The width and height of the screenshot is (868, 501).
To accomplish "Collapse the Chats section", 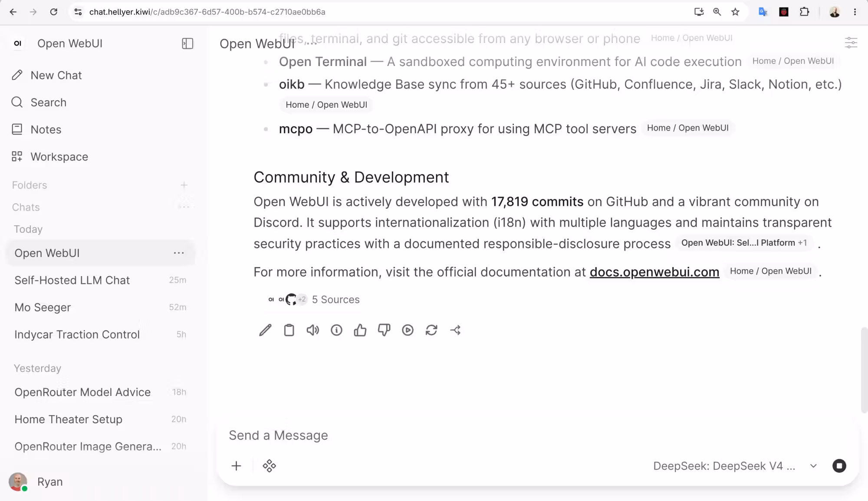I will tap(26, 208).
